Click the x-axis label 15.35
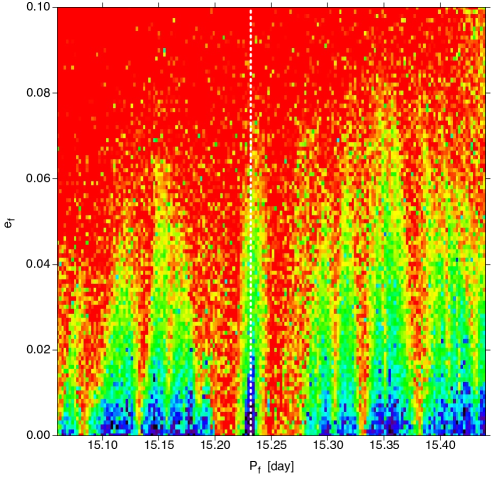 [x=384, y=445]
